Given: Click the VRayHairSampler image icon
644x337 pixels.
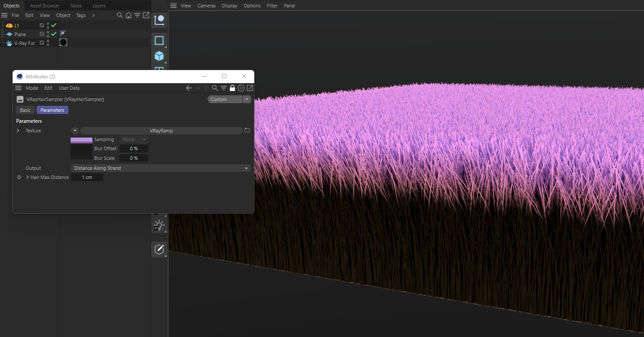Looking at the screenshot, I should [x=20, y=99].
